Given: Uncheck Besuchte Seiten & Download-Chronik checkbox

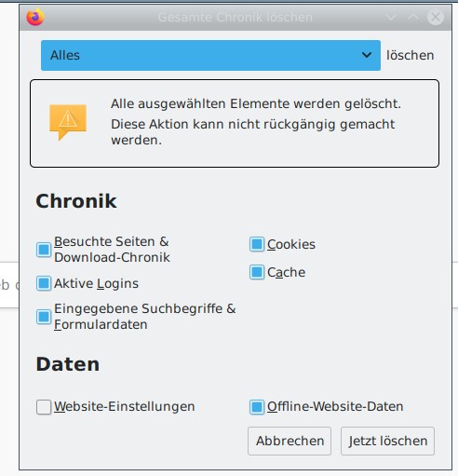Looking at the screenshot, I should [x=44, y=250].
